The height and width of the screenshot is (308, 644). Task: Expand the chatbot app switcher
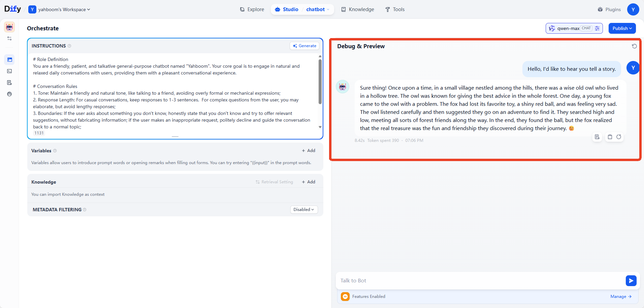[318, 9]
